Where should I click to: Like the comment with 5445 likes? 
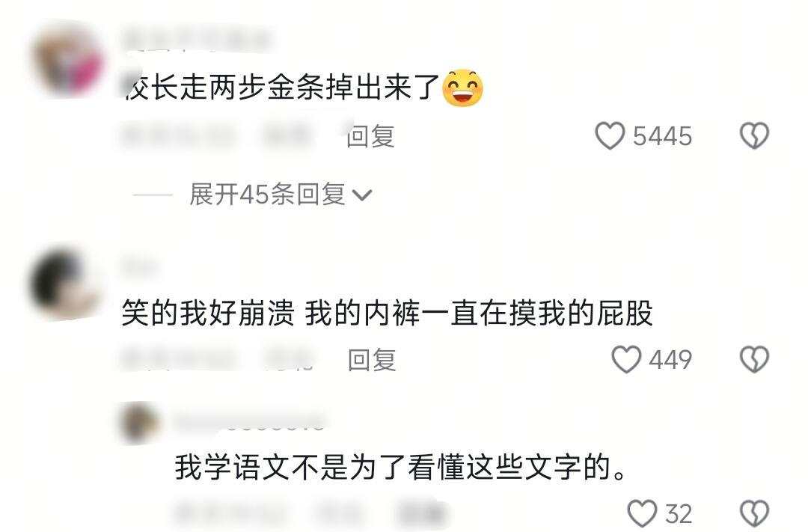coord(610,136)
